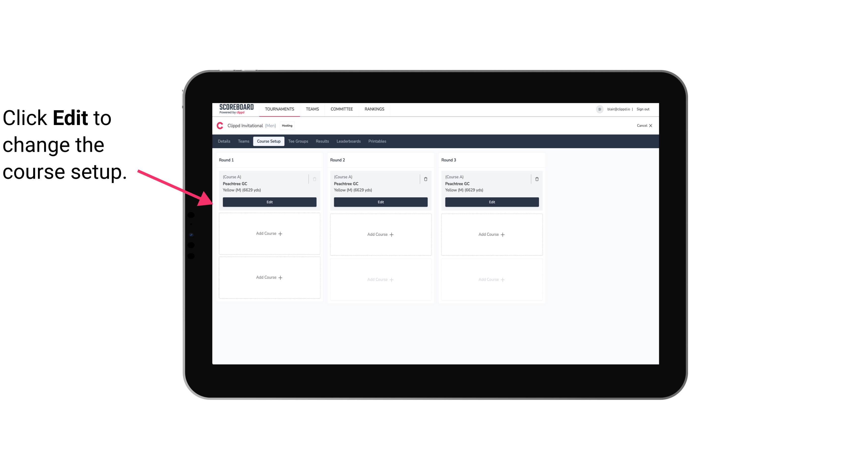This screenshot has height=467, width=868.
Task: Click the Teams navigation link
Action: click(311, 108)
